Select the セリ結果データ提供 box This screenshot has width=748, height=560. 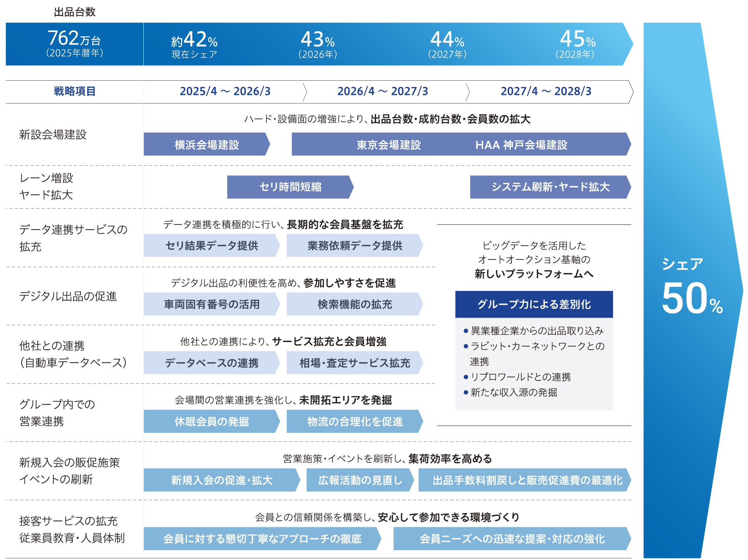[x=212, y=246]
